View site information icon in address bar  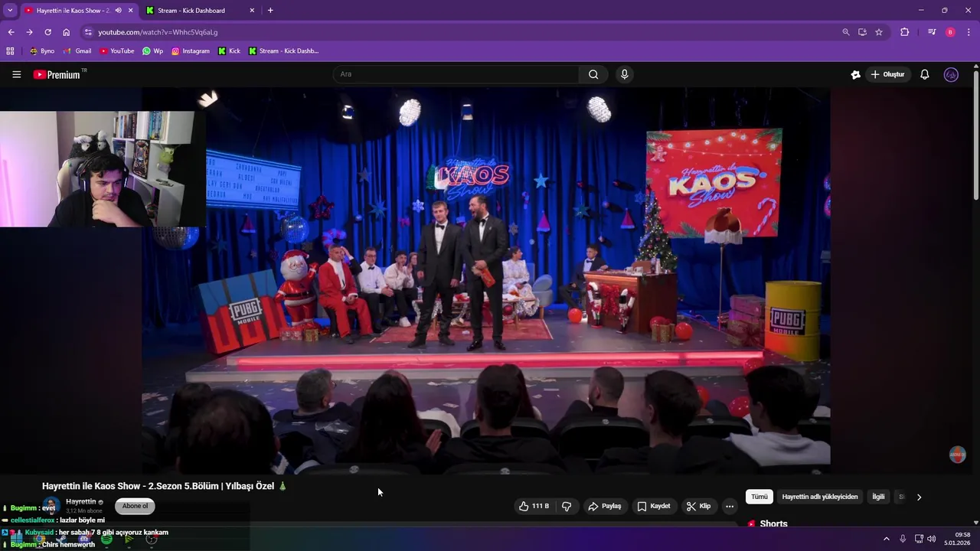point(88,32)
